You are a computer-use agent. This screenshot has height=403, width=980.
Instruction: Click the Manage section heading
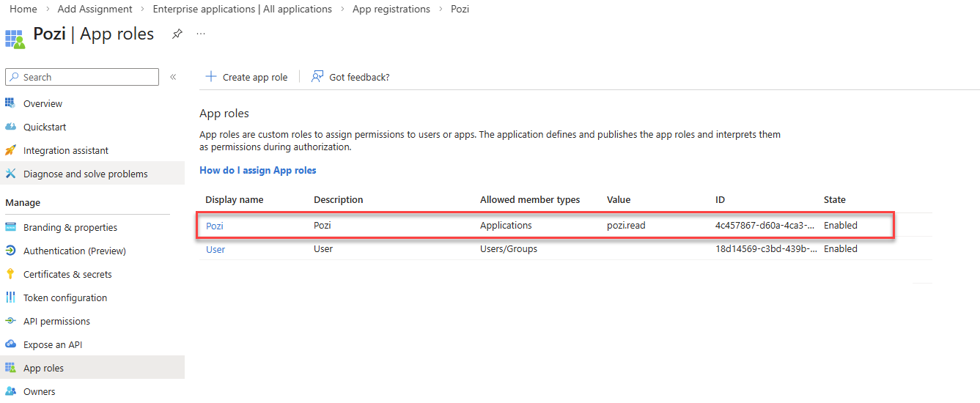pyautogui.click(x=23, y=202)
